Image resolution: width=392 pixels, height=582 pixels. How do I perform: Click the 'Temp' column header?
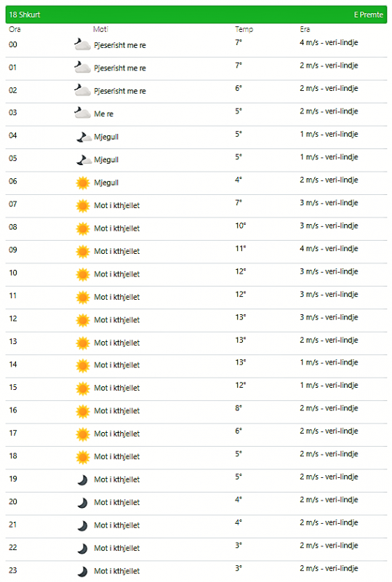pyautogui.click(x=244, y=29)
